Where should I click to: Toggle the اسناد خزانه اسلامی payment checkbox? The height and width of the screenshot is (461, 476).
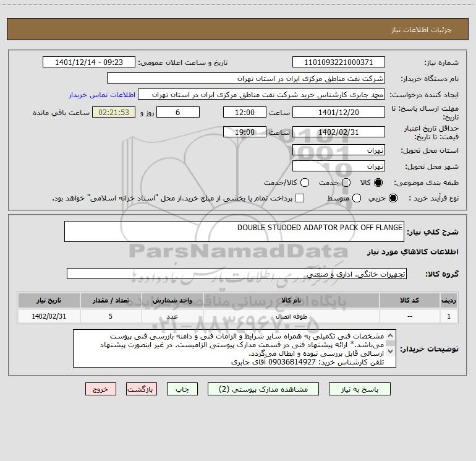tap(300, 198)
